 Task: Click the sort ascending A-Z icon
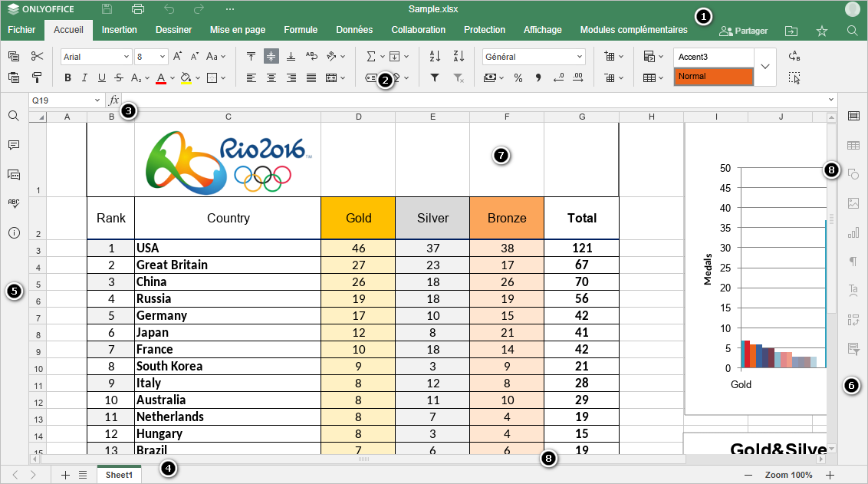[x=435, y=57]
